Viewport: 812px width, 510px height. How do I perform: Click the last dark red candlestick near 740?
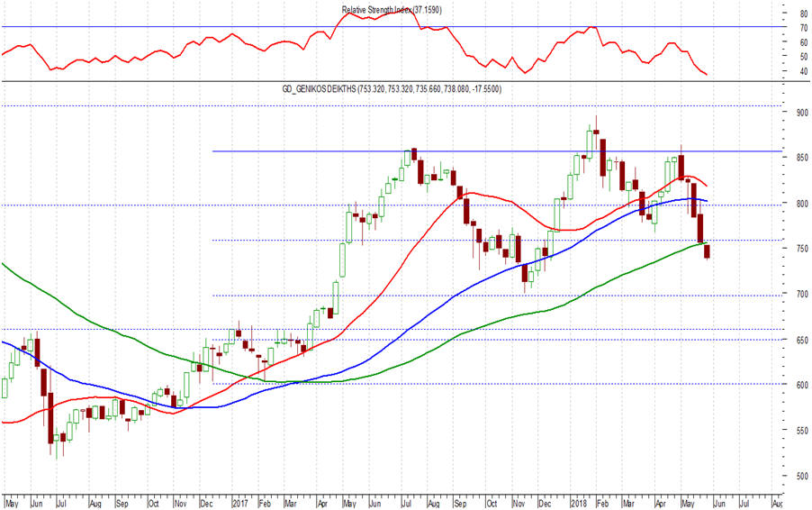click(707, 250)
